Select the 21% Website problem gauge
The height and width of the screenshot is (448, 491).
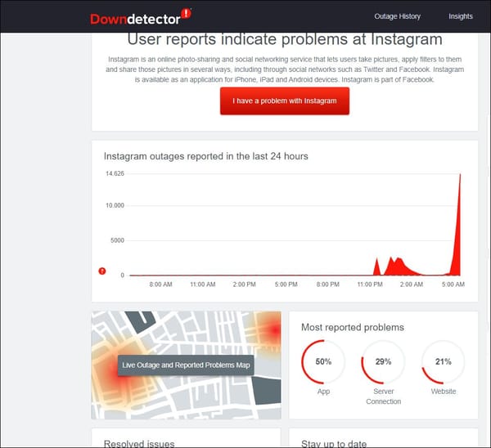click(443, 361)
